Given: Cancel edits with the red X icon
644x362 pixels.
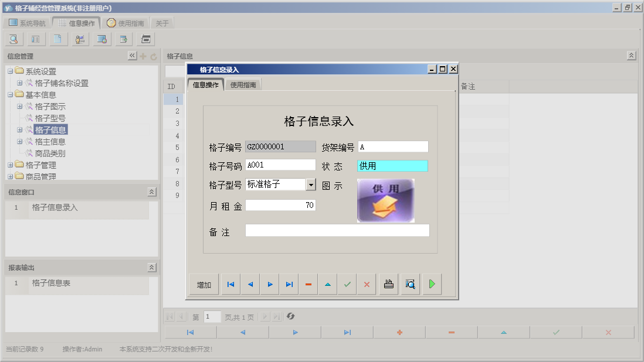Looking at the screenshot, I should coord(366,284).
